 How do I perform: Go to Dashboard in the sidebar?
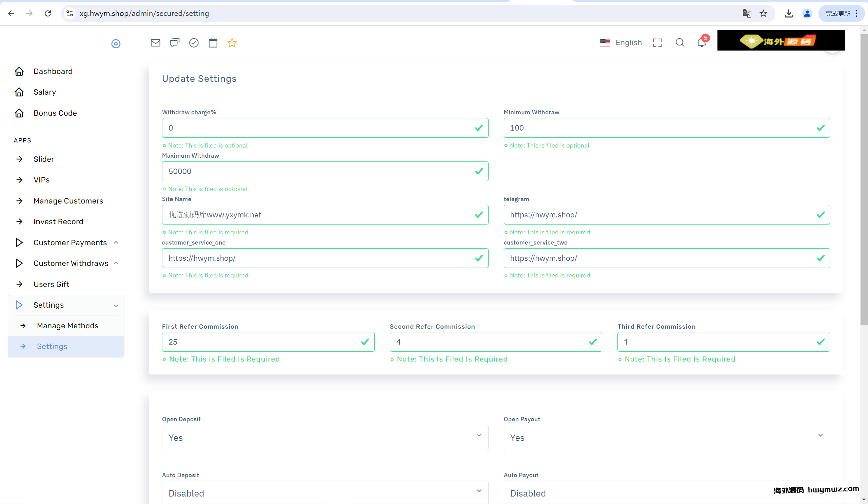click(x=53, y=71)
